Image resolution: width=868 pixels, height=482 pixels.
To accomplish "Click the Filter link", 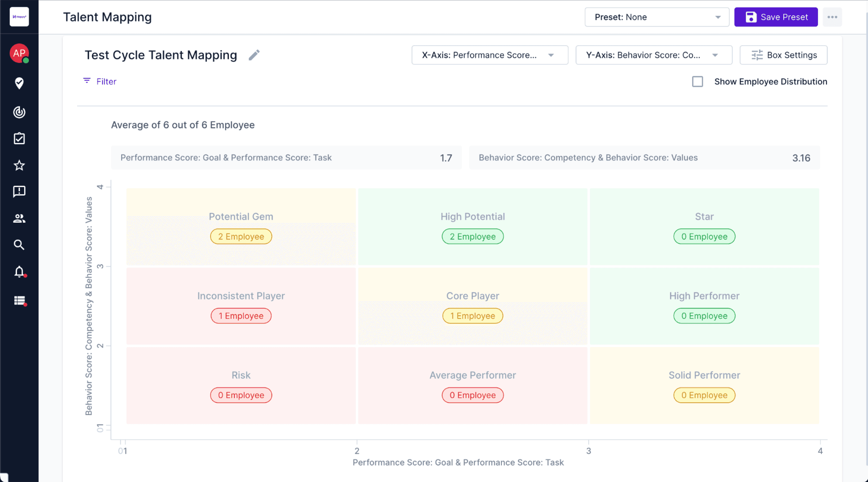I will coord(100,81).
